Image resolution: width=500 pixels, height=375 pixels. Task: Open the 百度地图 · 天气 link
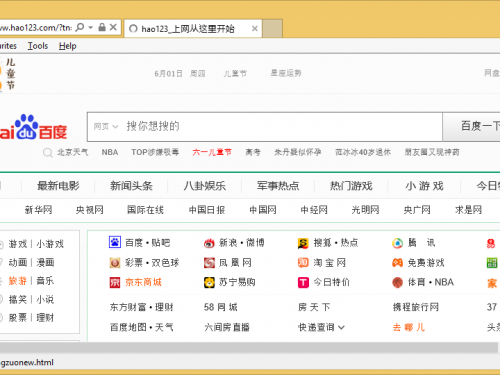[x=142, y=327]
